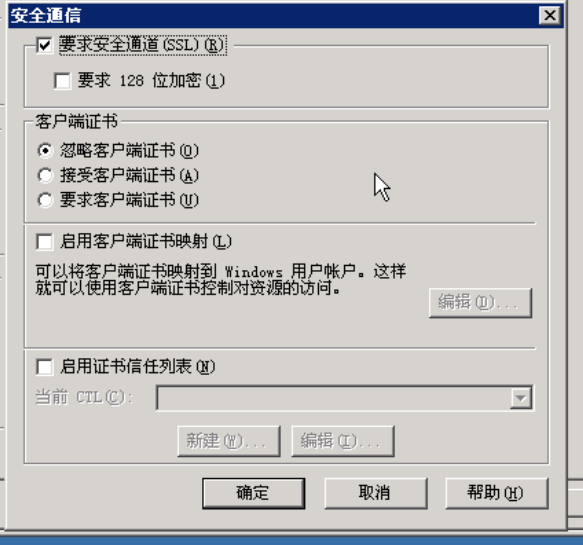This screenshot has height=545, width=583.
Task: Click the 要求 128 位加密(1) label text
Action: (x=151, y=81)
